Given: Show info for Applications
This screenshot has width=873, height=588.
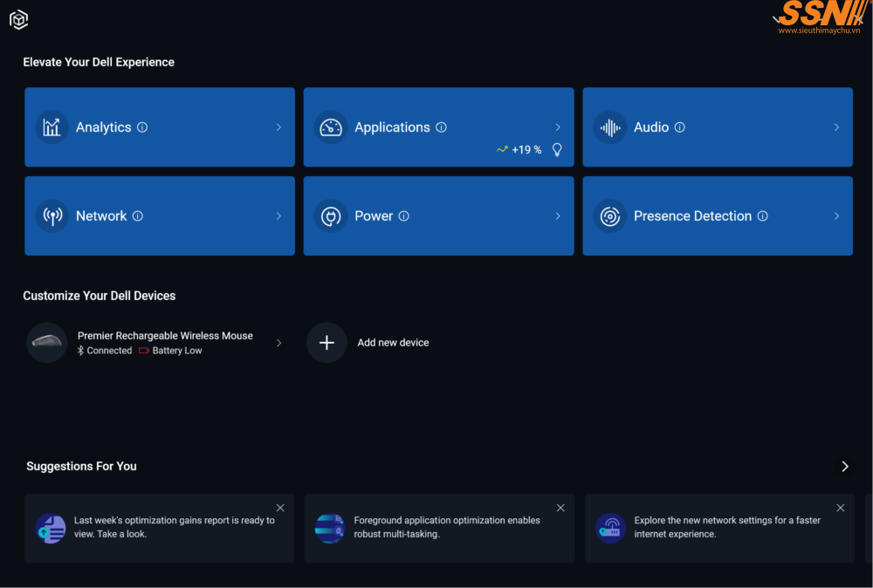Looking at the screenshot, I should coord(441,127).
